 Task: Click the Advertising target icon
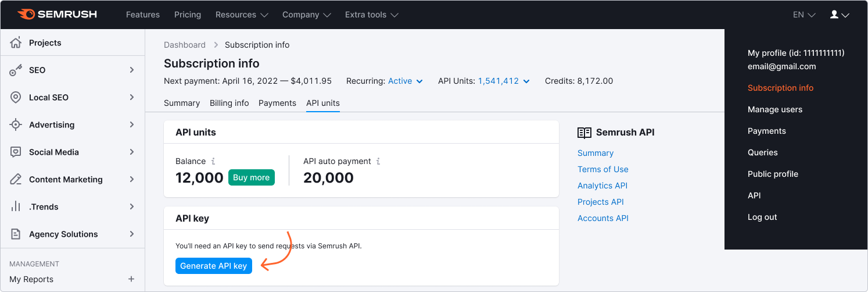click(x=16, y=124)
